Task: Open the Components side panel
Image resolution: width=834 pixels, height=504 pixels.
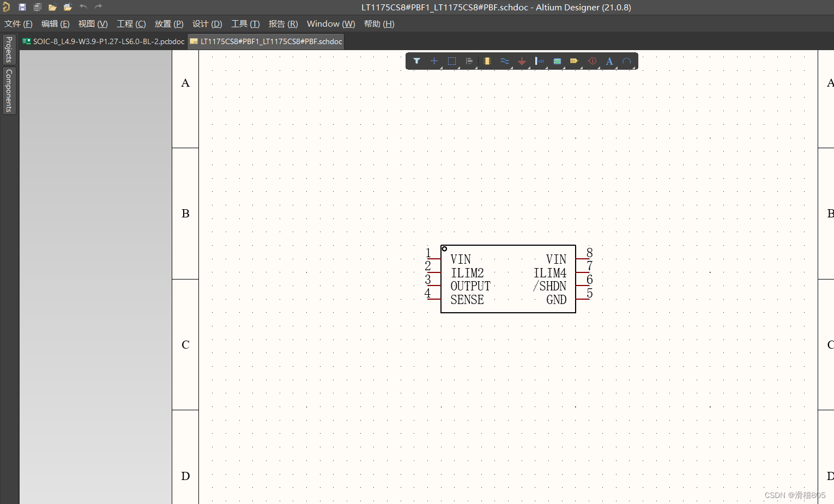Action: [9, 91]
